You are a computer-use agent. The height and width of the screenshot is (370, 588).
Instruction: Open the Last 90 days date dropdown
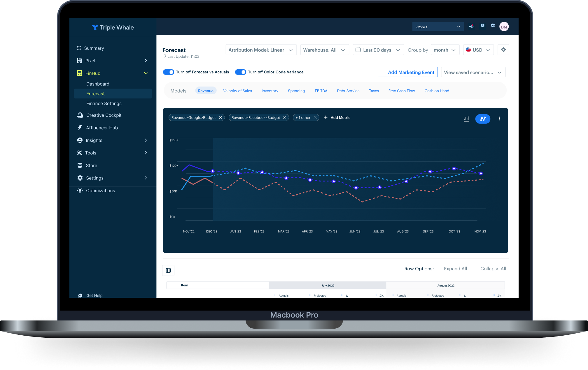pyautogui.click(x=378, y=50)
